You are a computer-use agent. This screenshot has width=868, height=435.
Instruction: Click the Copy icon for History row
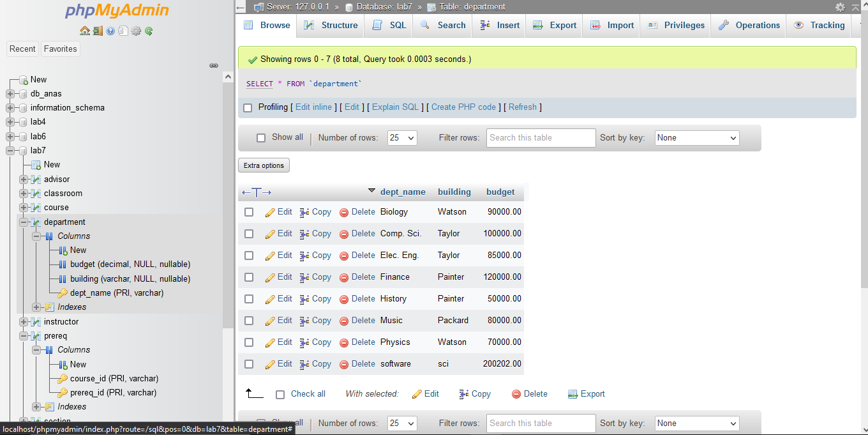(304, 299)
